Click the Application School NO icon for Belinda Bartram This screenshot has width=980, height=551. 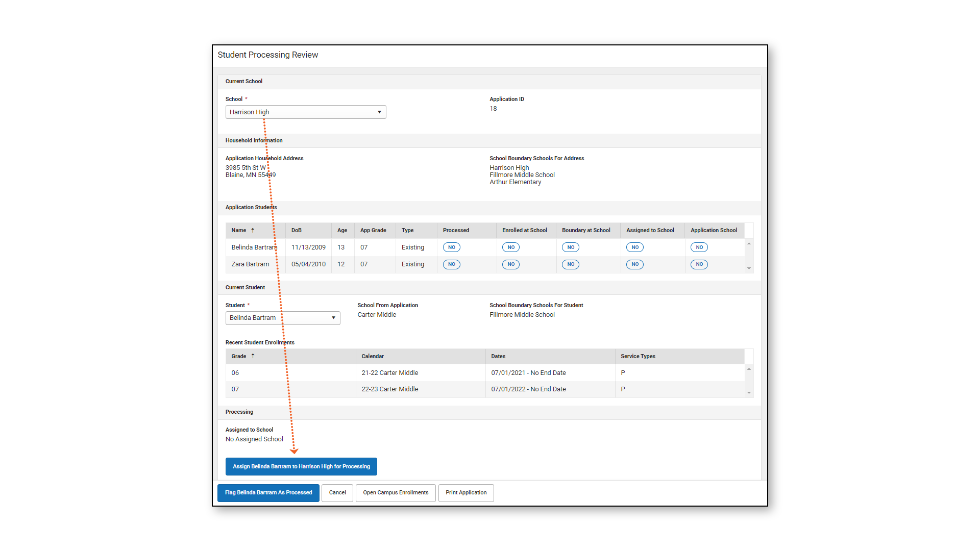[699, 247]
